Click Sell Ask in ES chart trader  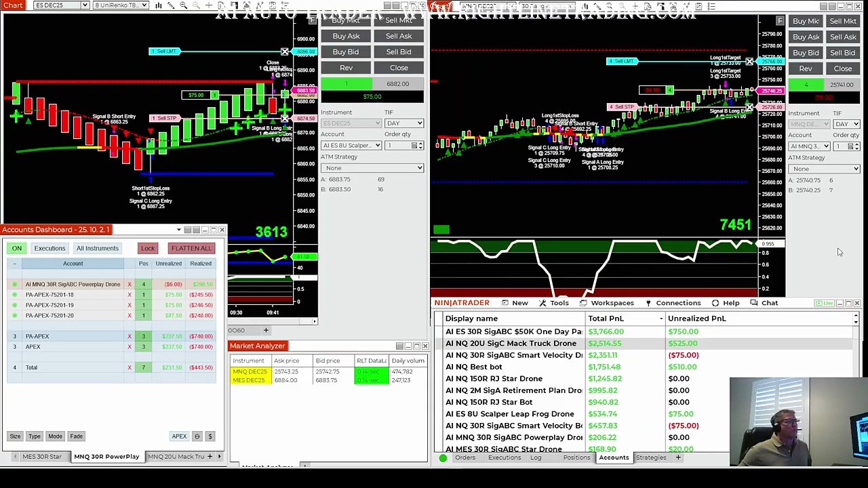399,36
